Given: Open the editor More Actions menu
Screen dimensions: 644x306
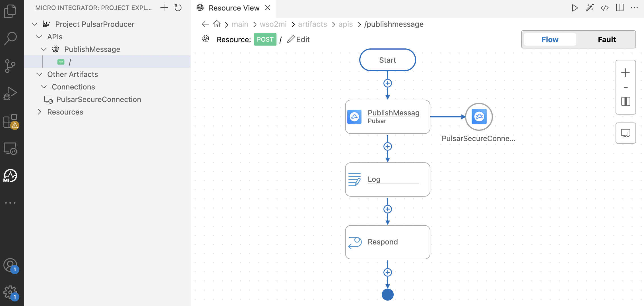Looking at the screenshot, I should click(634, 8).
